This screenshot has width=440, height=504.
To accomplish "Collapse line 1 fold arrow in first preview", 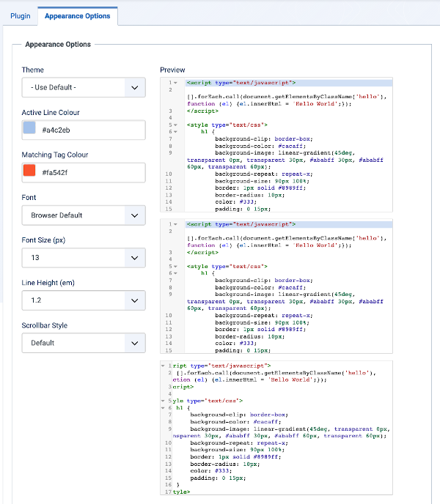I will tap(176, 83).
